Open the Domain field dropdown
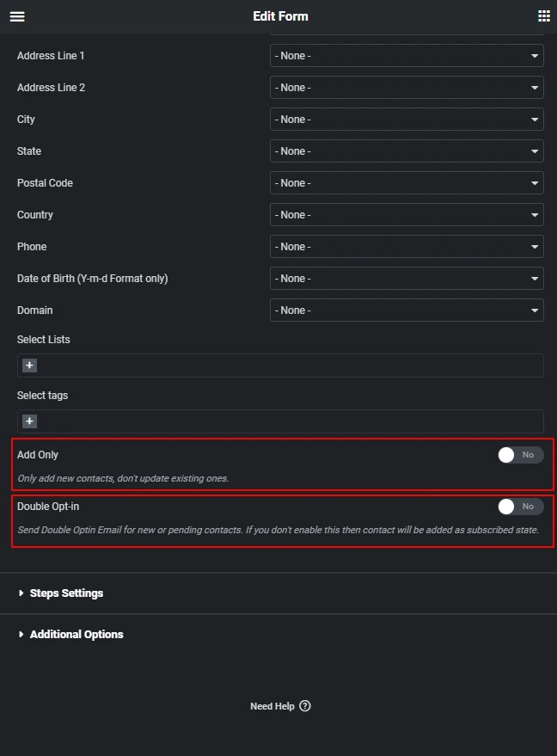557x756 pixels. pos(407,310)
